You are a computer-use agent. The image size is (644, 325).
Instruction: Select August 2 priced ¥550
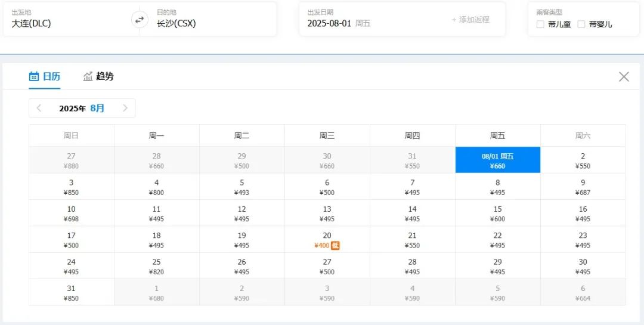(x=583, y=160)
